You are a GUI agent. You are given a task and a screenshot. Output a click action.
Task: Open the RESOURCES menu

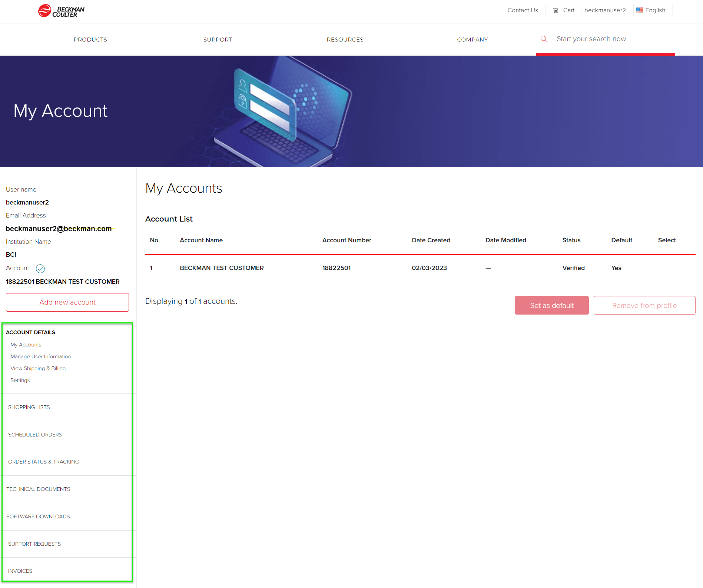click(x=345, y=39)
